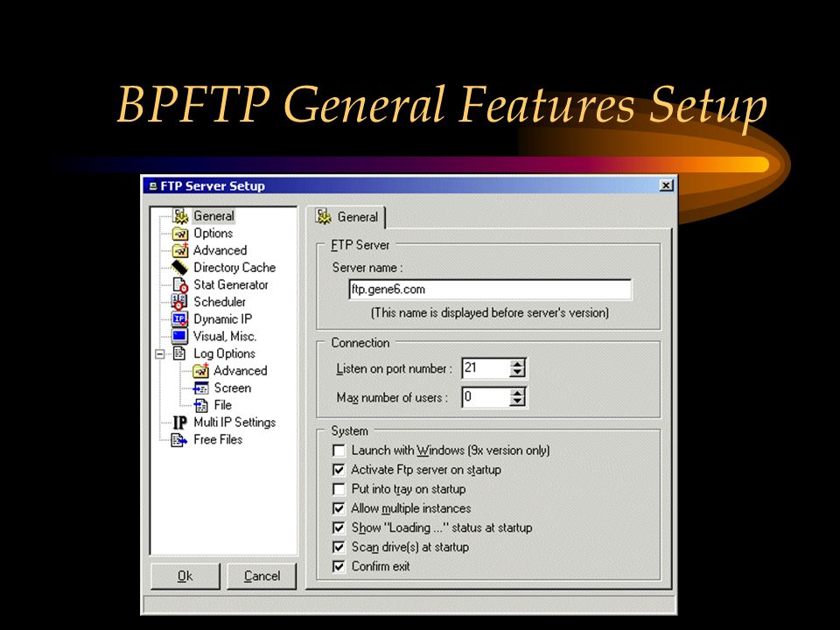Click the File log icon
This screenshot has height=630, width=840.
pos(201,405)
